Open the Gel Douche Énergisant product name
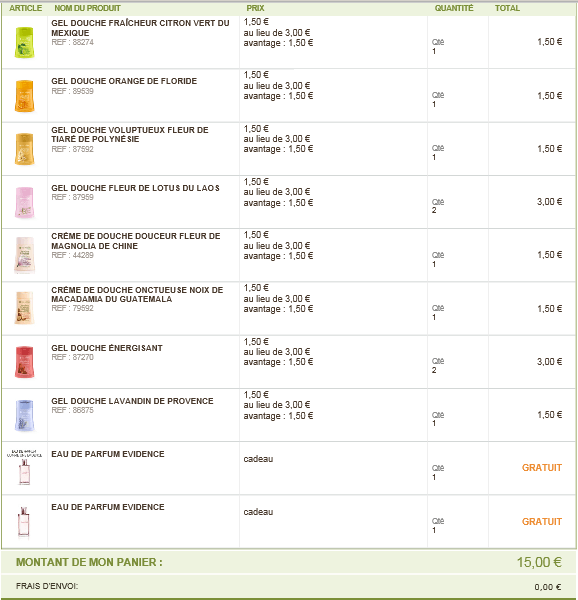This screenshot has height=600, width=578. tap(107, 348)
